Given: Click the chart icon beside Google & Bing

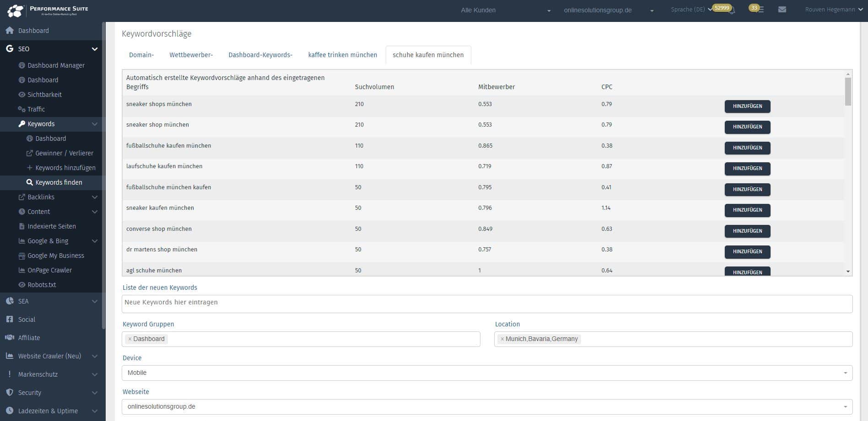Looking at the screenshot, I should pyautogui.click(x=22, y=241).
